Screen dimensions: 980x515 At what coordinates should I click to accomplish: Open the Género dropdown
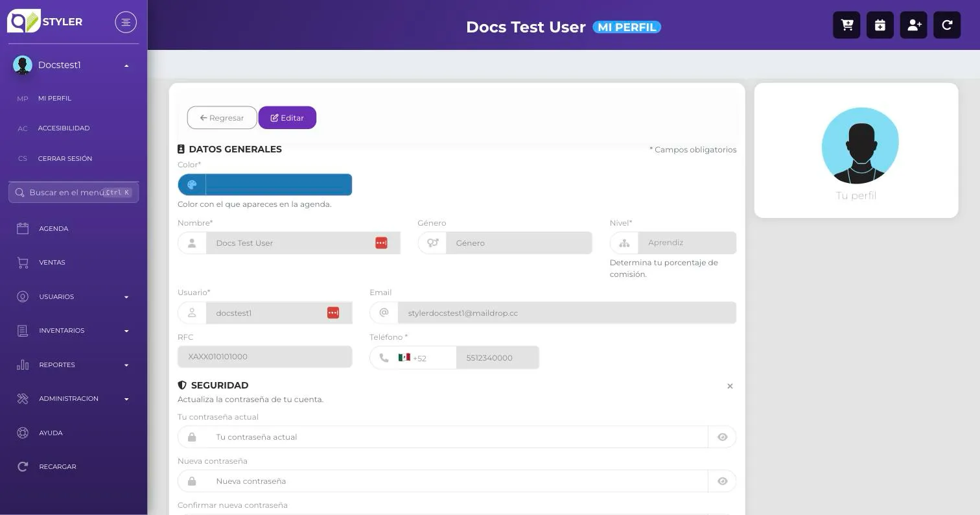(519, 243)
